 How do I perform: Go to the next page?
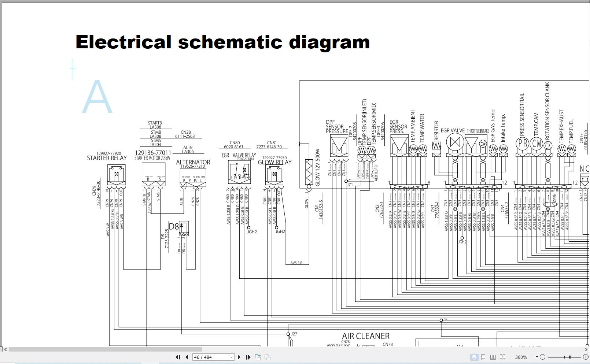239,357
